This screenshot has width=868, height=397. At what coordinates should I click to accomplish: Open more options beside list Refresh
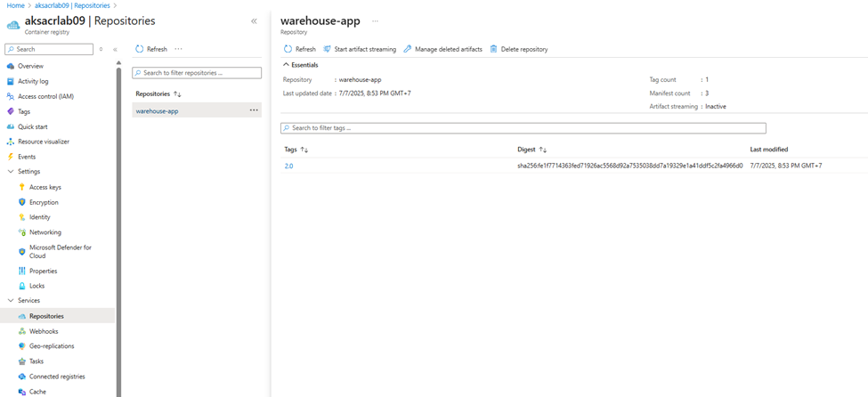(178, 49)
